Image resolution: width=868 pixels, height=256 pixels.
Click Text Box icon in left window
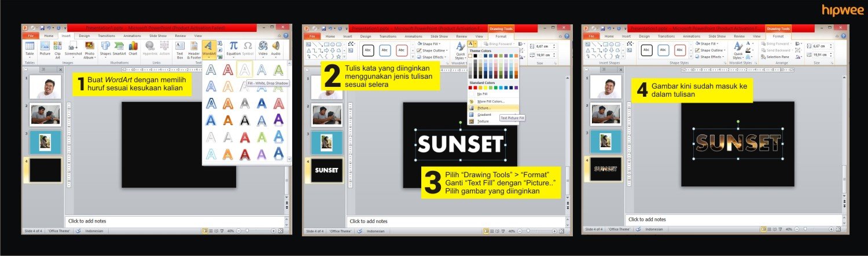click(x=180, y=50)
